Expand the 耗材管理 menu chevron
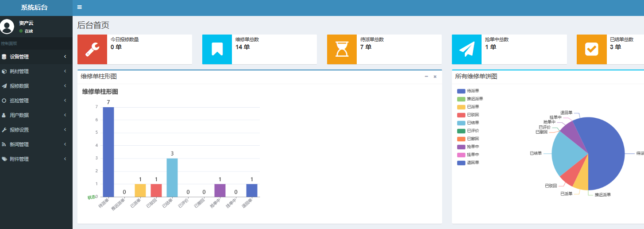This screenshot has height=229, width=644. (65, 71)
